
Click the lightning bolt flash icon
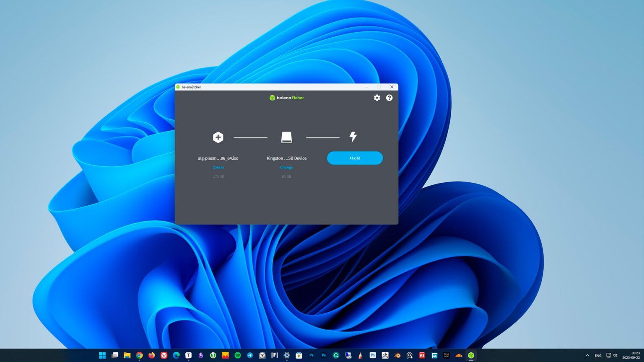coord(352,137)
